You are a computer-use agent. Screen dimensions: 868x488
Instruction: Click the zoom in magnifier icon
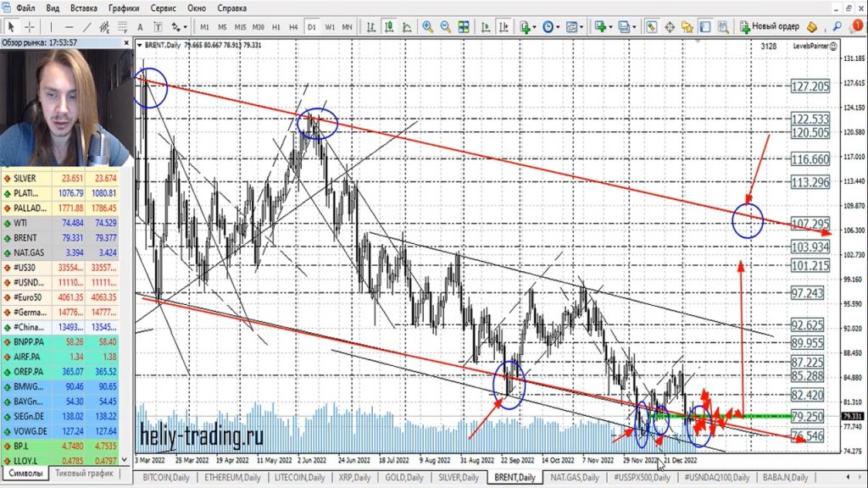tap(428, 26)
